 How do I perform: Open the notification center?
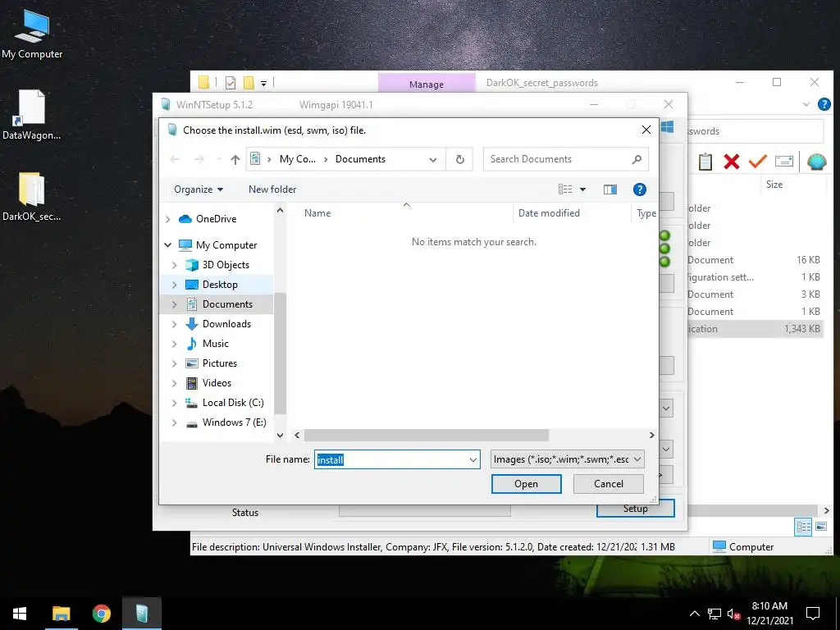(813, 614)
